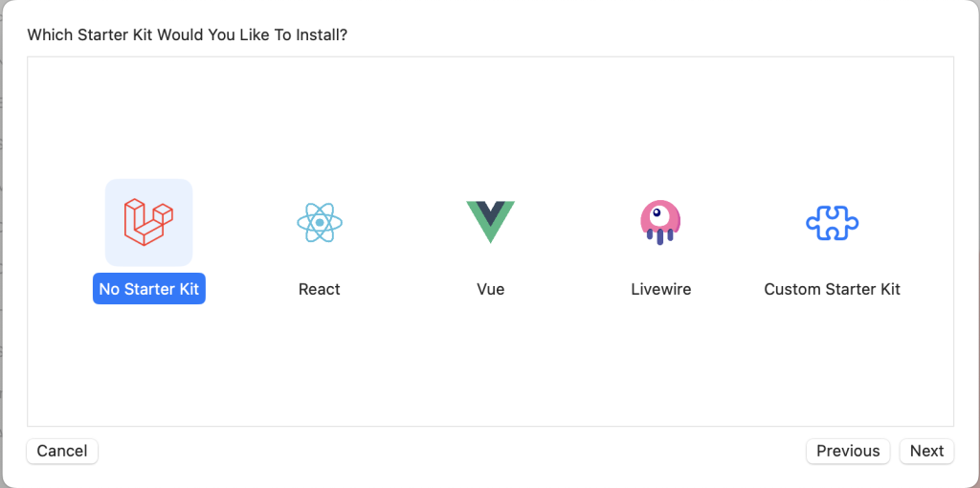Pick the "Livewire" text label

pos(660,289)
